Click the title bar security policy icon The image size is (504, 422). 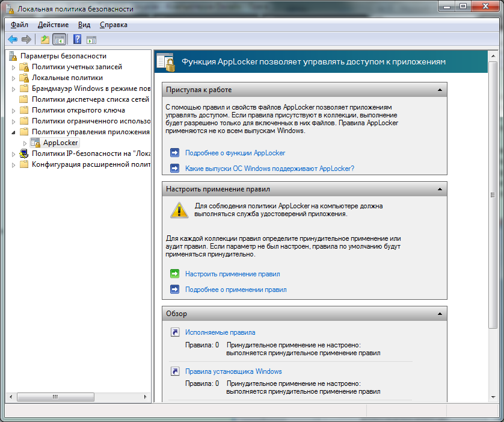pyautogui.click(x=10, y=8)
